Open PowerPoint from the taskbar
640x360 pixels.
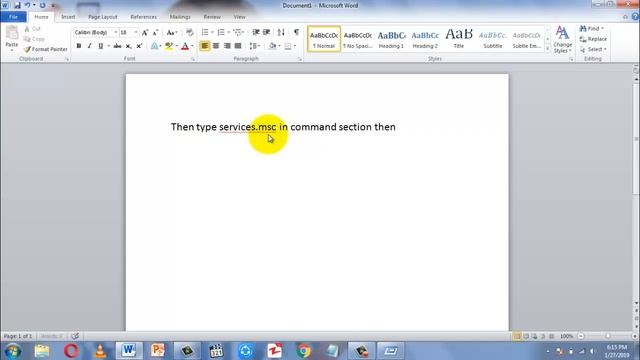click(x=158, y=351)
